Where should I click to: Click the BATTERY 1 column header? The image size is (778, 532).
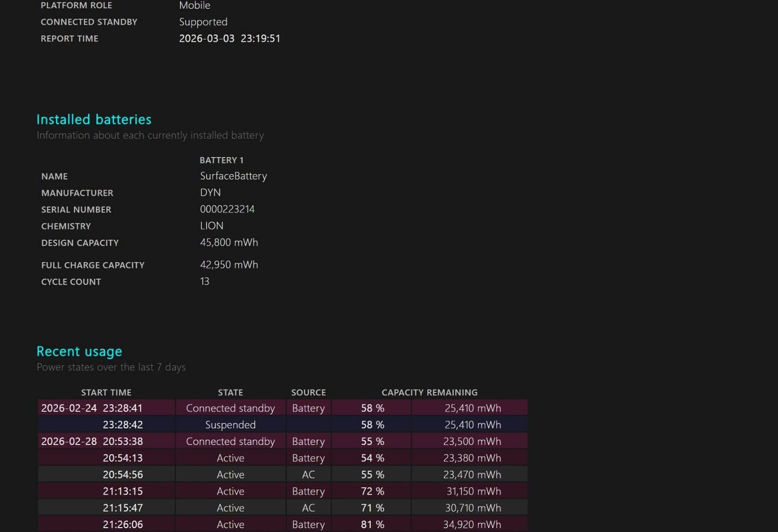click(x=221, y=160)
